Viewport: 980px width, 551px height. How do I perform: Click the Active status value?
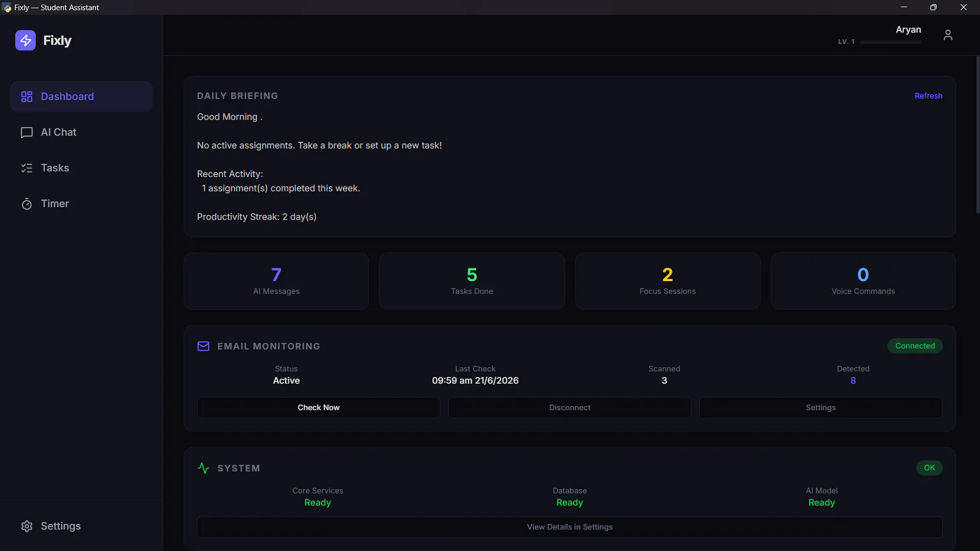286,381
